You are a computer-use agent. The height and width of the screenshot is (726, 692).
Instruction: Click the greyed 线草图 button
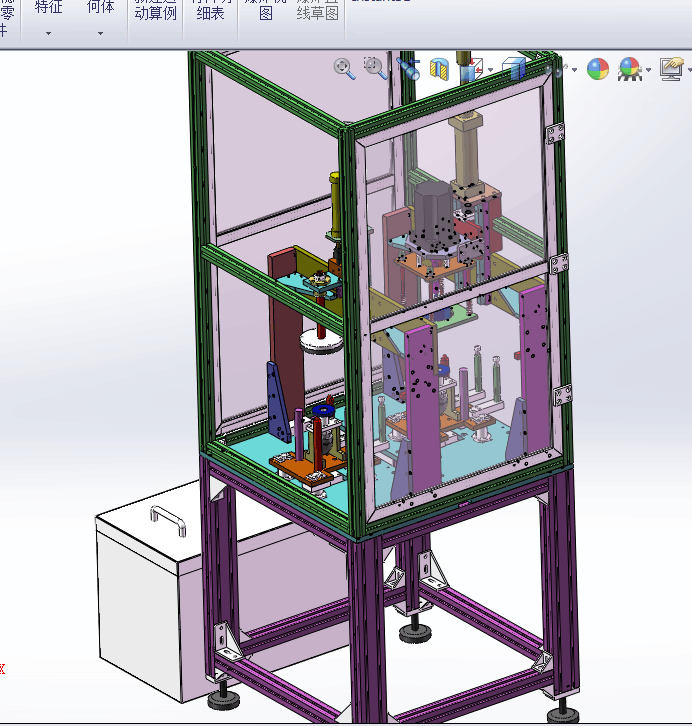point(318,13)
